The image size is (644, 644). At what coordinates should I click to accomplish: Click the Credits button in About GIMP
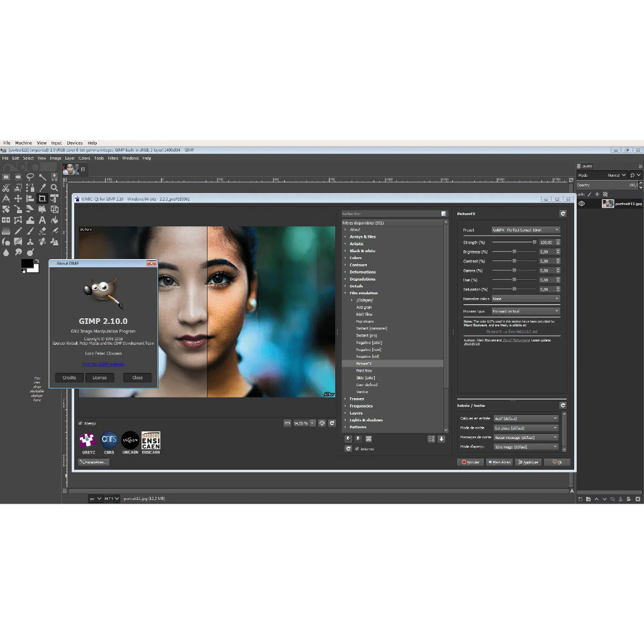pos(69,377)
